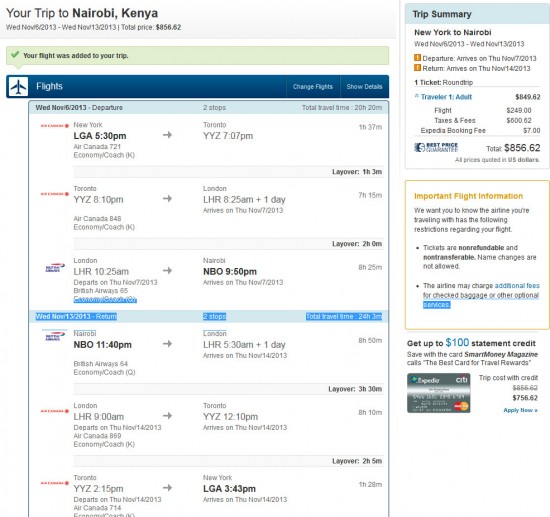Click Apply Now link
Image resolution: width=550 pixels, height=517 pixels.
(520, 410)
